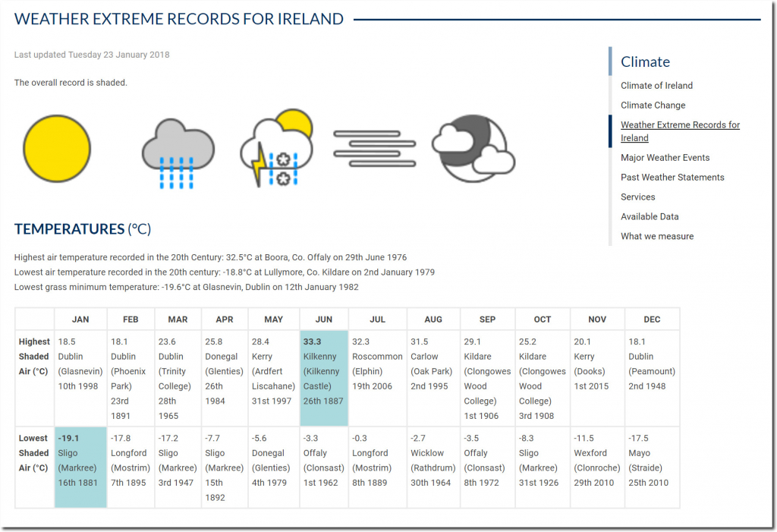The image size is (777, 532).
Task: Go to Major Weather Events page
Action: tap(665, 158)
